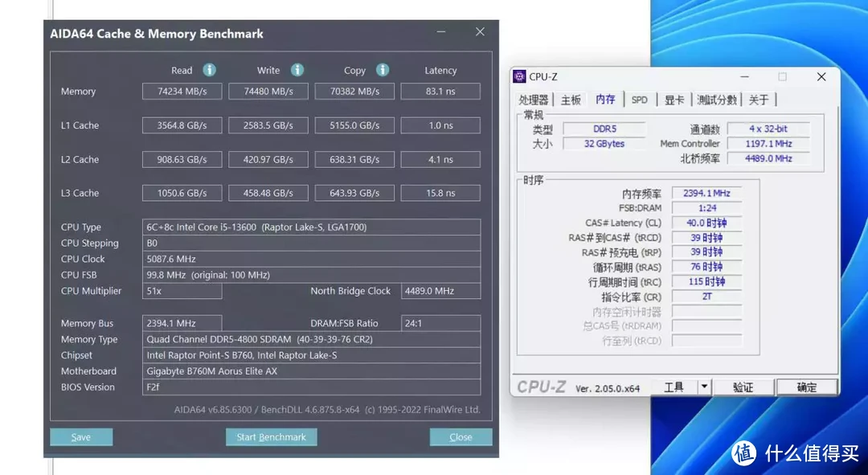Click the Start Benchmark button
Viewport: 868px width, 475px height.
pyautogui.click(x=272, y=436)
